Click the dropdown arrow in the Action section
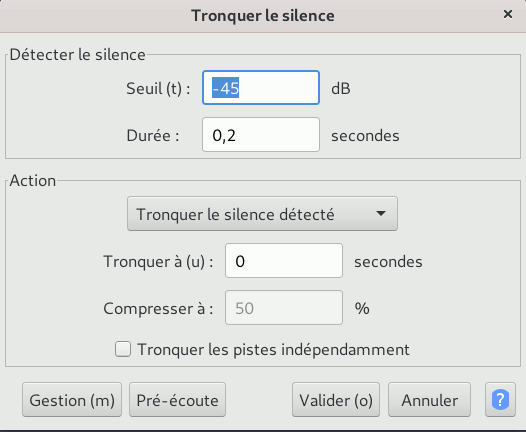This screenshot has width=526, height=432. 381,214
